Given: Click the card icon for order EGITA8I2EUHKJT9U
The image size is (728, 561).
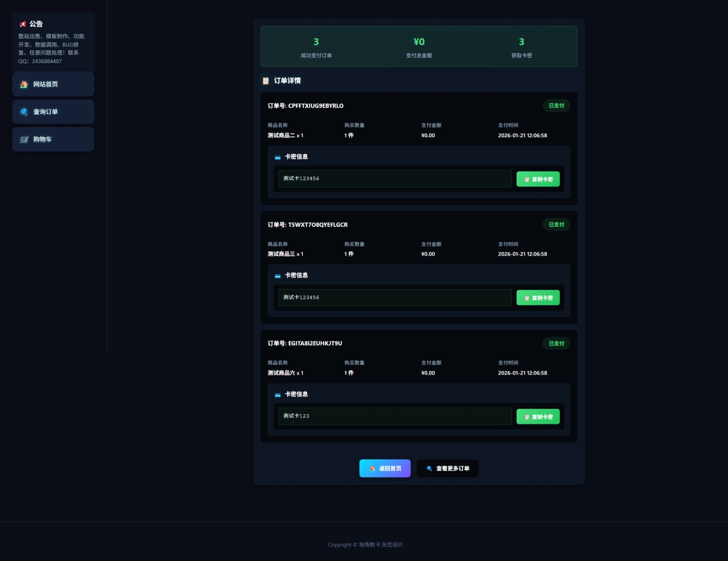Looking at the screenshot, I should coord(278,394).
